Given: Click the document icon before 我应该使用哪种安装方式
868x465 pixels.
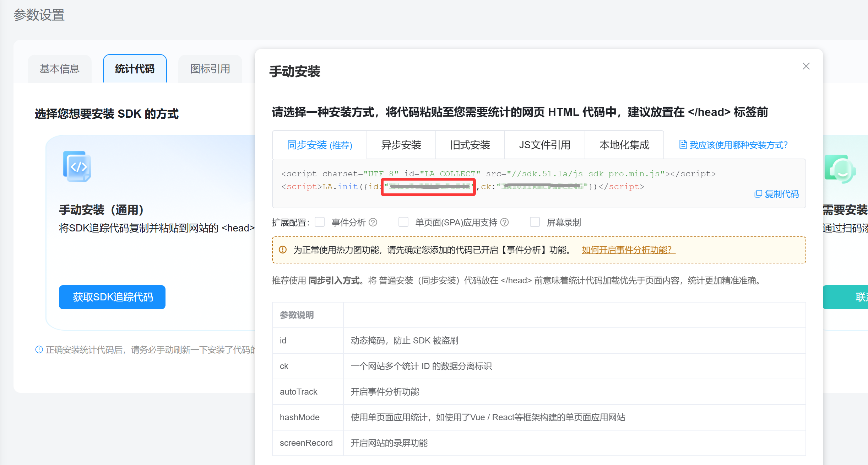Looking at the screenshot, I should pyautogui.click(x=683, y=144).
